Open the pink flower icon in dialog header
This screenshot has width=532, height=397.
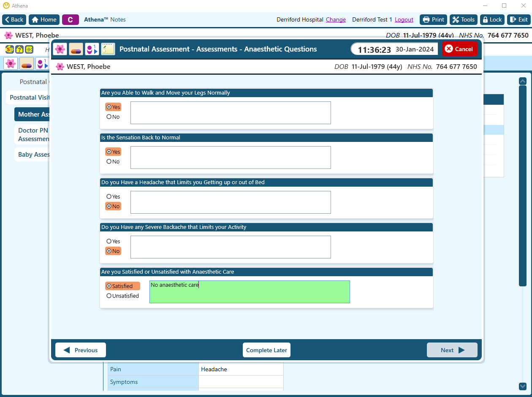pyautogui.click(x=60, y=49)
